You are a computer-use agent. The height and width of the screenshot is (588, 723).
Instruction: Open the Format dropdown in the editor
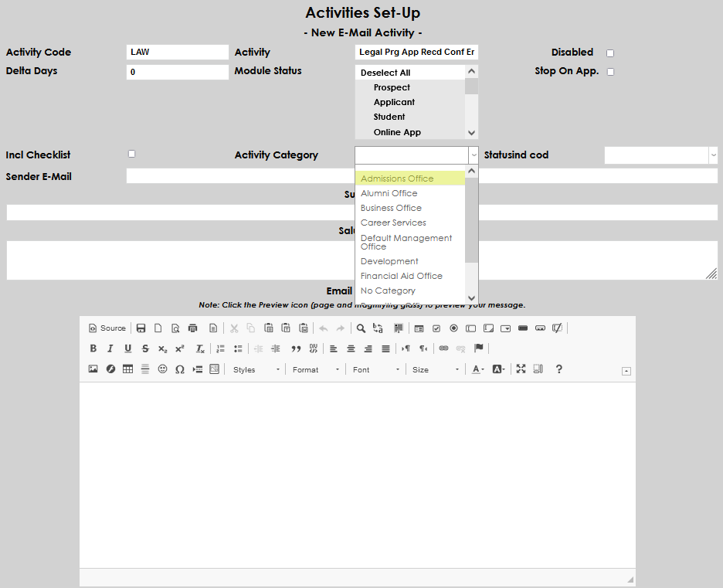(315, 369)
